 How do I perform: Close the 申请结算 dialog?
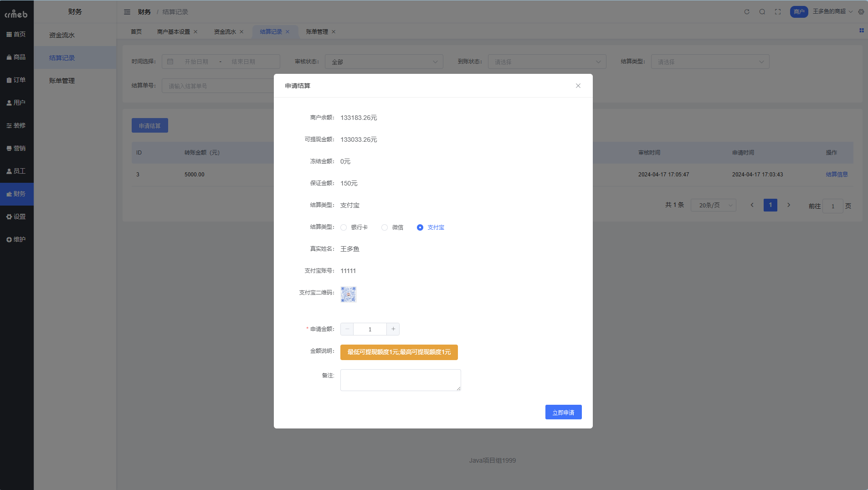coord(578,86)
